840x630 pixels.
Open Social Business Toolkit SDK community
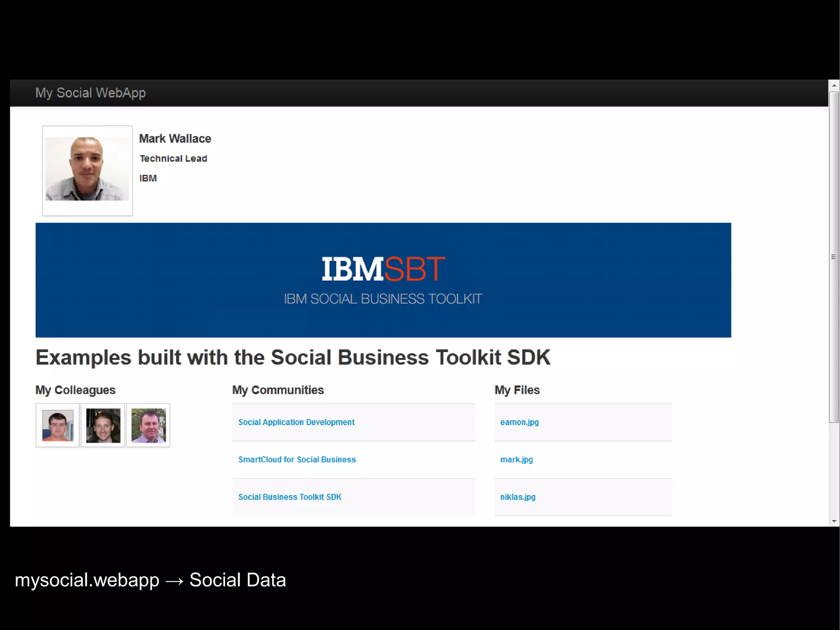point(290,497)
